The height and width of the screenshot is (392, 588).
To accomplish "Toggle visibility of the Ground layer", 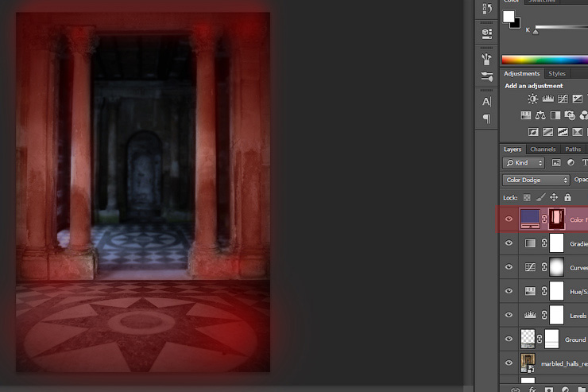I will 509,340.
